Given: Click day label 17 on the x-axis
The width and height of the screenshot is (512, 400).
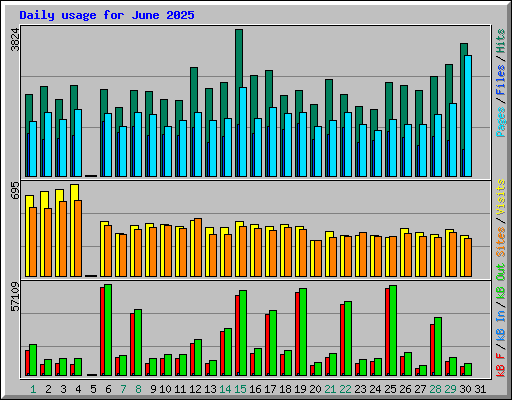Looking at the screenshot, I should [270, 389].
